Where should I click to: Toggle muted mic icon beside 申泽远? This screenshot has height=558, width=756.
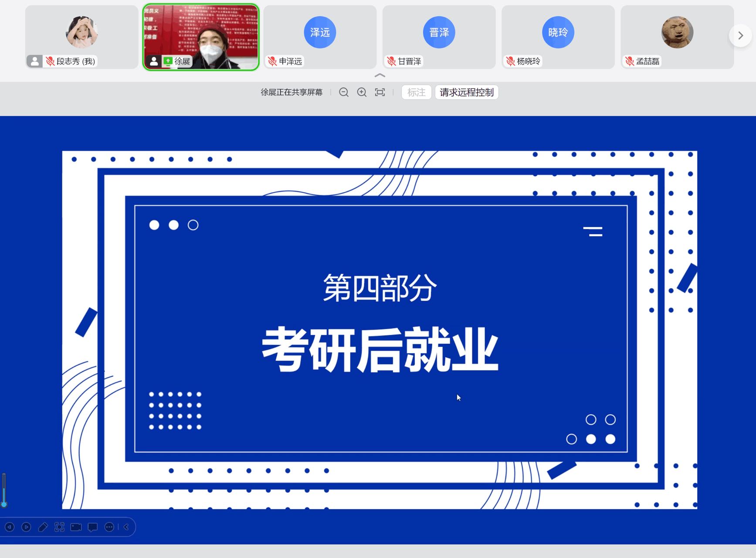click(x=272, y=61)
